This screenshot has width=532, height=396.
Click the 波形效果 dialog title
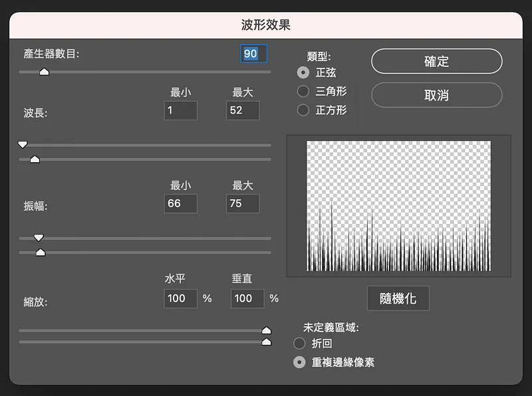[x=266, y=25]
